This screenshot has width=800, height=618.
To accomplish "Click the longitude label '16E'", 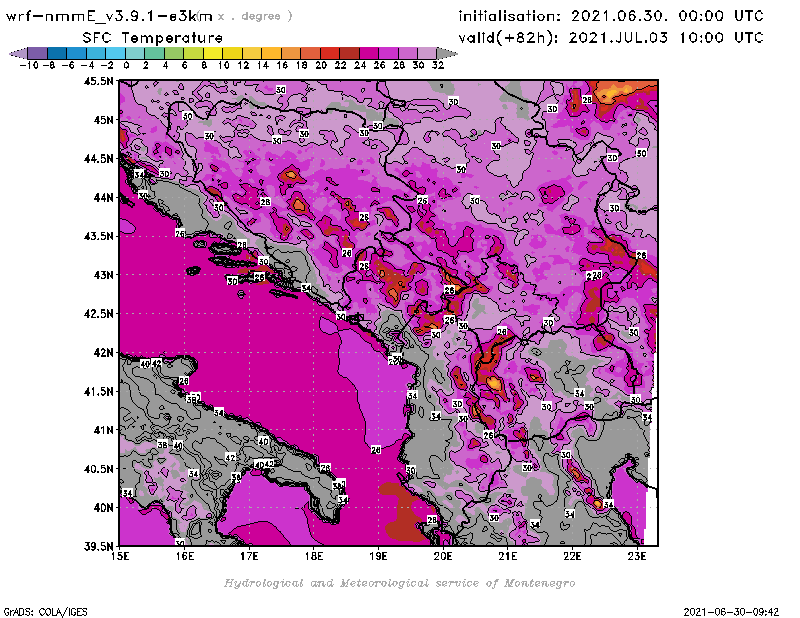I will pos(185,556).
